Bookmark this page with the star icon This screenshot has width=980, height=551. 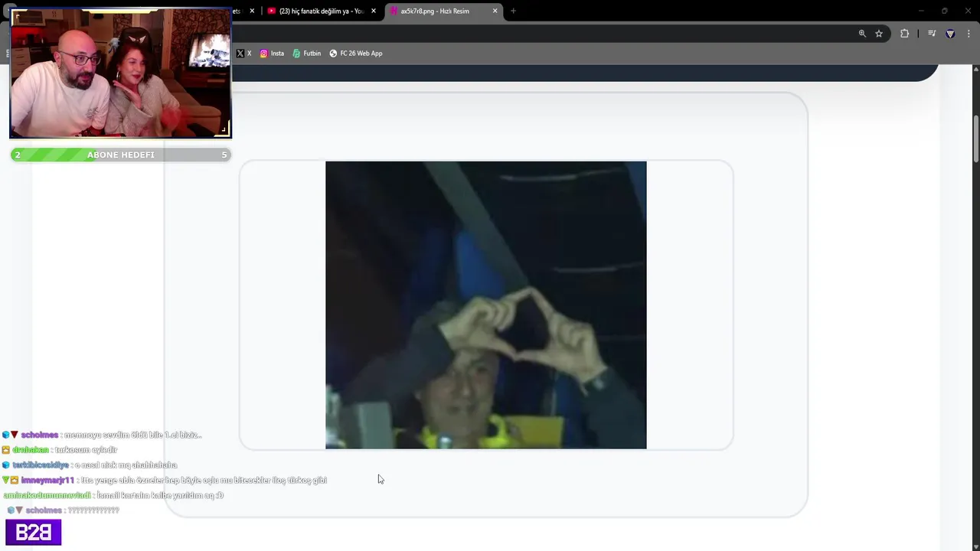coord(879,34)
